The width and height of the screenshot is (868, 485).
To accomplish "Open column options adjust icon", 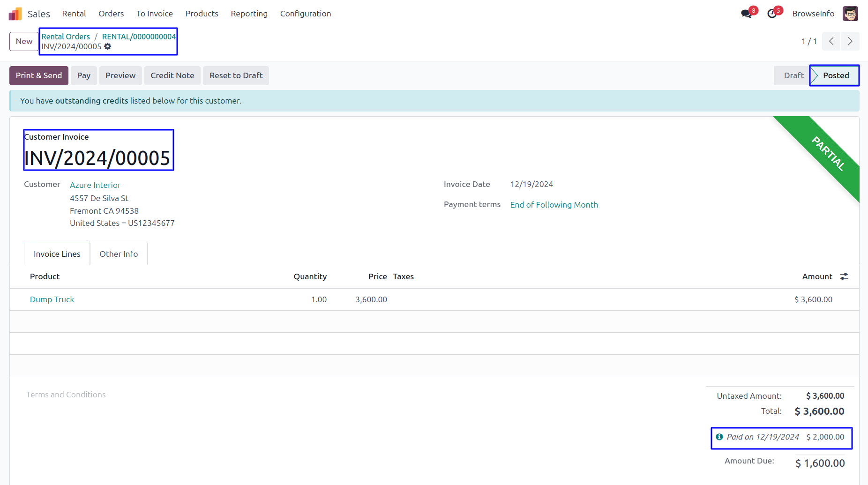I will (x=844, y=276).
